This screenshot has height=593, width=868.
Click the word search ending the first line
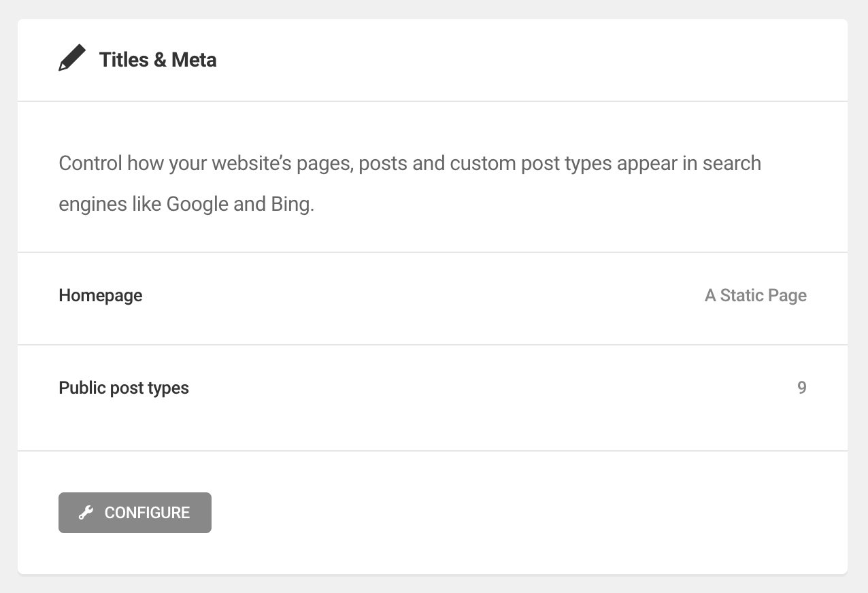(731, 163)
